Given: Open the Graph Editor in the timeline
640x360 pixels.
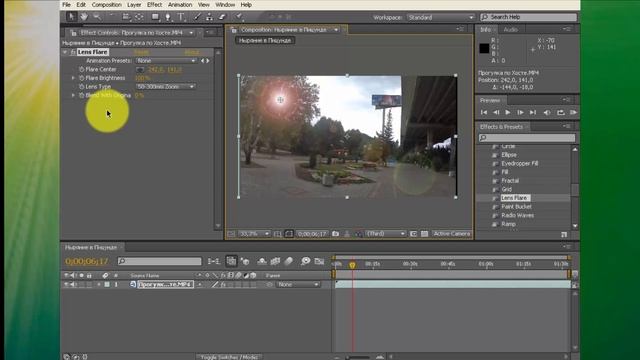Looking at the screenshot, I should point(320,261).
